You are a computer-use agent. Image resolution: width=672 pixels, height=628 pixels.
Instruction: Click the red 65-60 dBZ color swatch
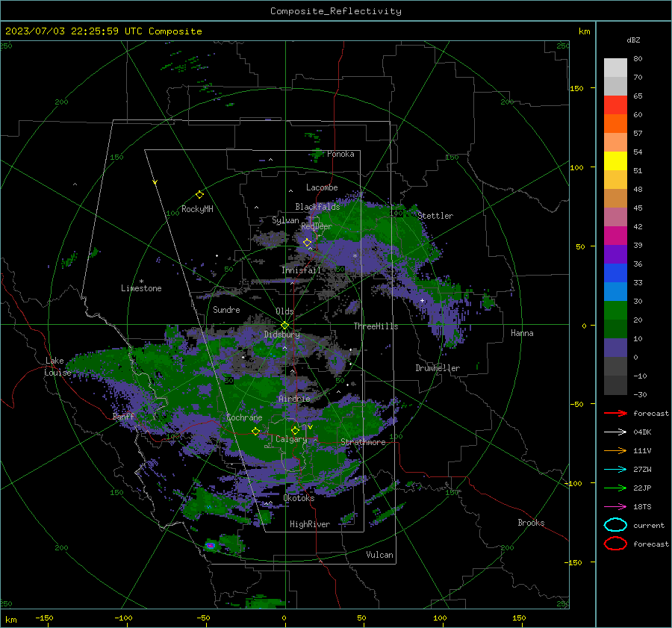pyautogui.click(x=615, y=105)
